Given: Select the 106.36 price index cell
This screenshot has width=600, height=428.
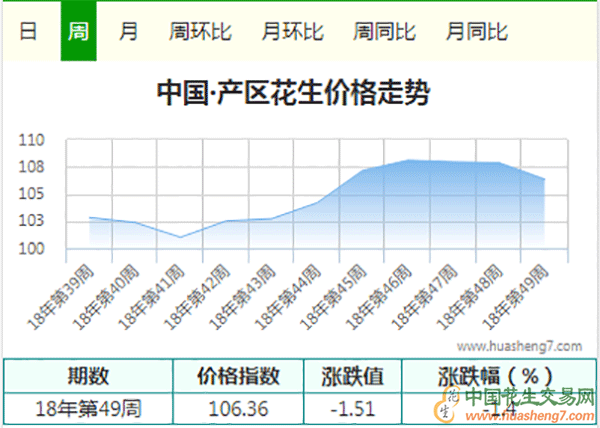Looking at the screenshot, I should pos(238,408).
